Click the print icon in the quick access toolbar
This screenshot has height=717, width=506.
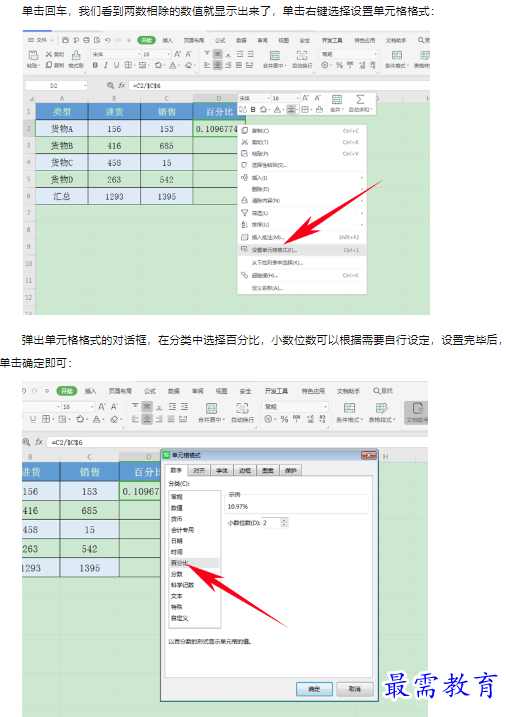coord(86,40)
